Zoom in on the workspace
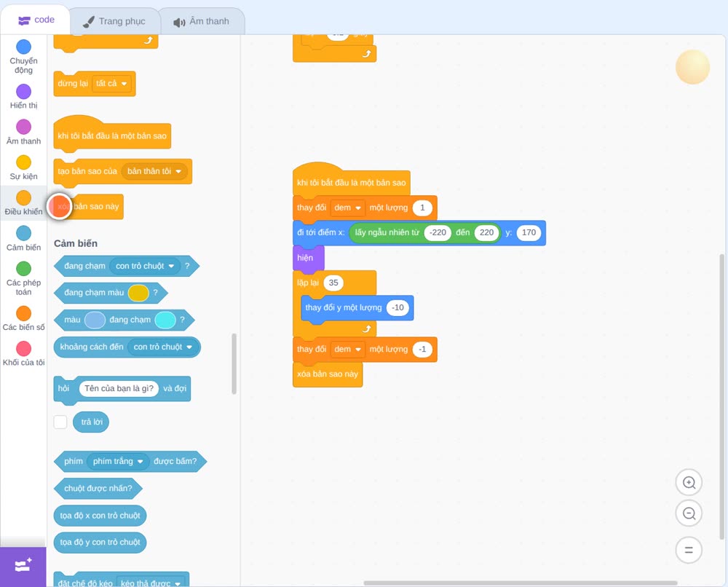This screenshot has width=728, height=587. (689, 483)
